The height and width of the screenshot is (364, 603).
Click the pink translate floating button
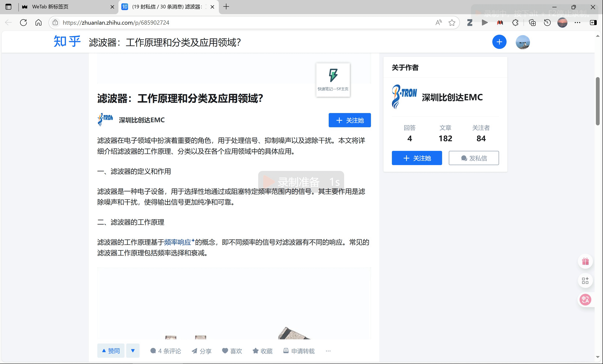coord(585,299)
